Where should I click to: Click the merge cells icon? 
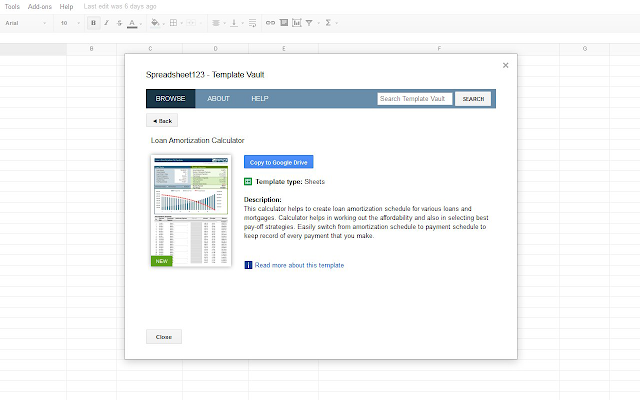[x=191, y=23]
